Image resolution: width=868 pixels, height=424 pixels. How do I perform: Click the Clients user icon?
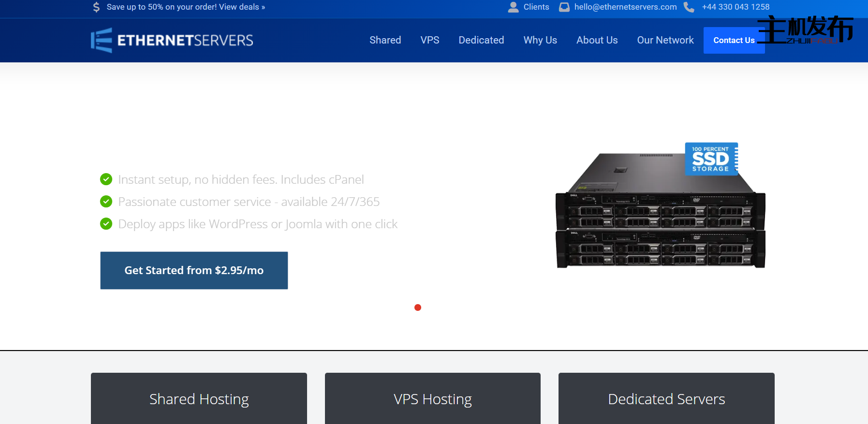513,7
